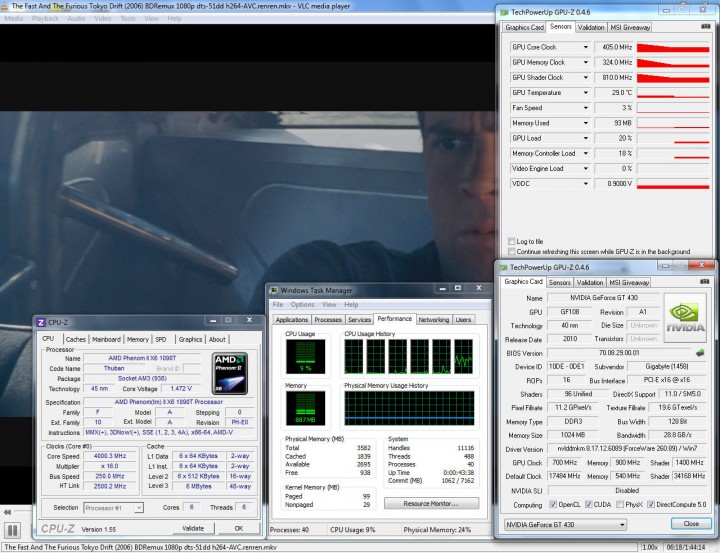Enable the Log to file checkbox
The height and width of the screenshot is (553, 720).
(512, 241)
